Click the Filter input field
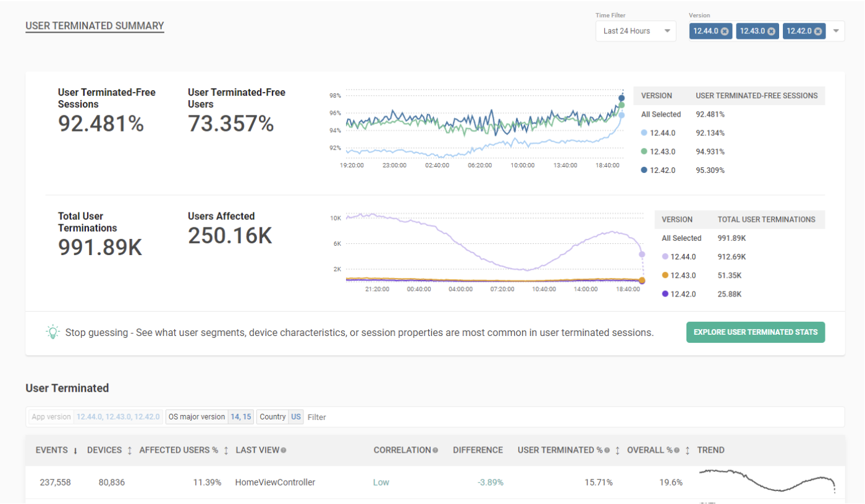The image size is (865, 504). point(575,417)
